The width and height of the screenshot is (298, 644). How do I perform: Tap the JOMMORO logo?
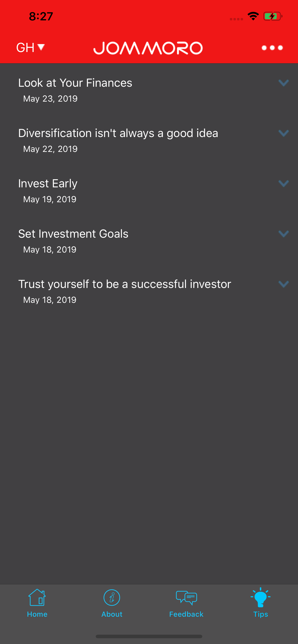coord(148,48)
